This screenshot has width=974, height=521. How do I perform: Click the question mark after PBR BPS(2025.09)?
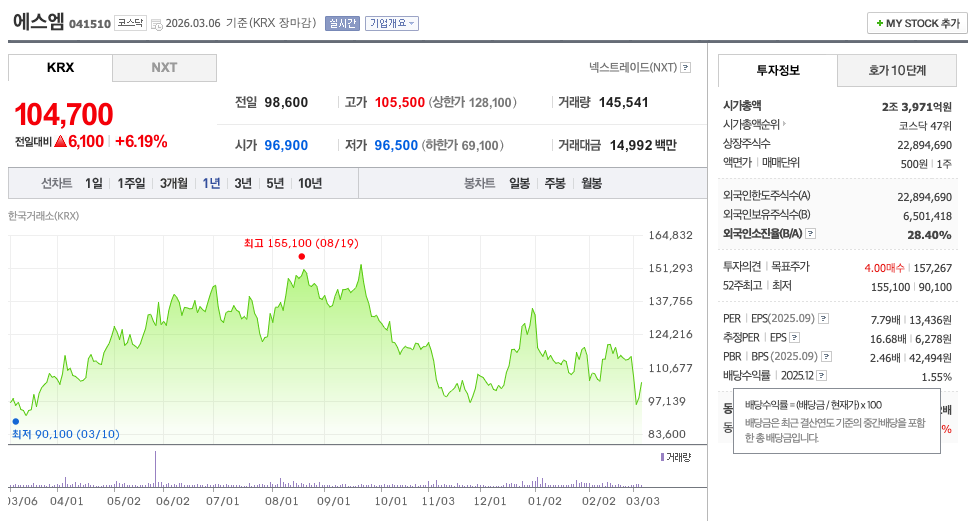click(826, 356)
